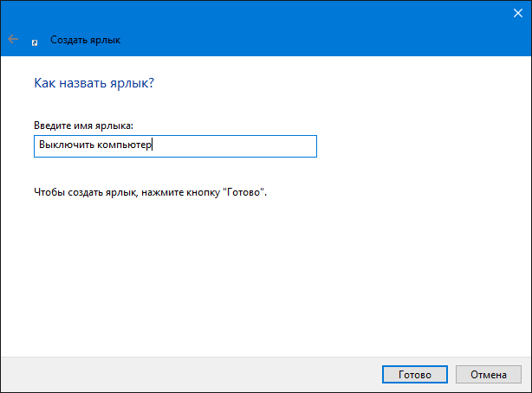The height and width of the screenshot is (393, 532).
Task: Click the back arrow in the wizard header
Action: tap(13, 39)
